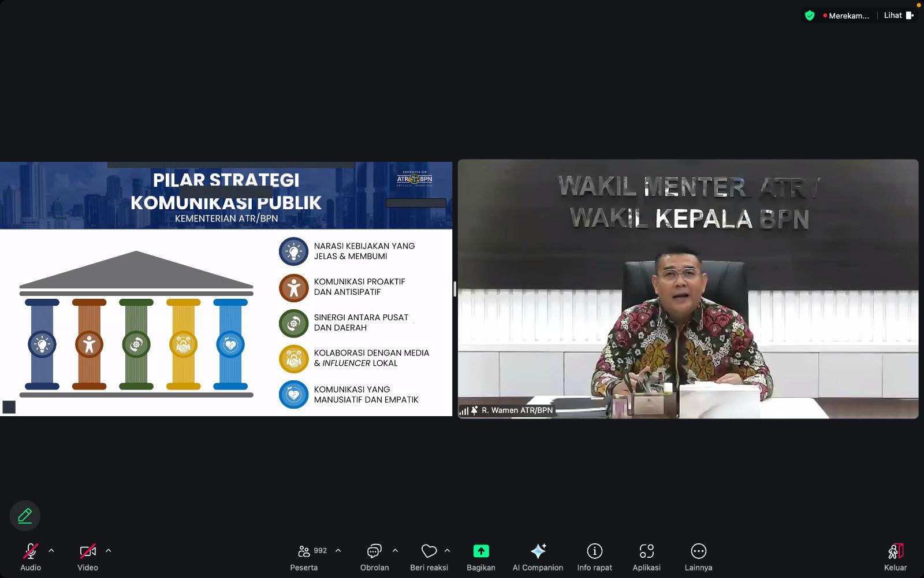Image resolution: width=924 pixels, height=578 pixels.
Task: Click the Merekam recording indicator
Action: (x=846, y=16)
